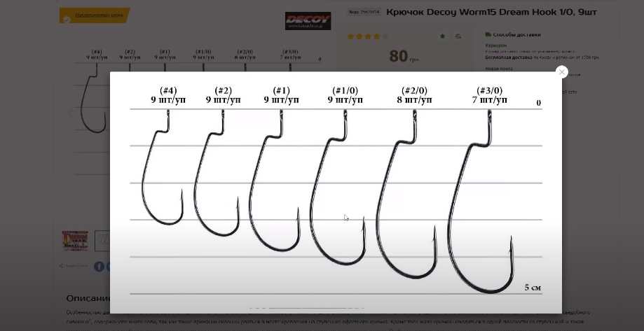Open the 'Проверенная цена' link
This screenshot has width=644, height=331.
pyautogui.click(x=99, y=15)
